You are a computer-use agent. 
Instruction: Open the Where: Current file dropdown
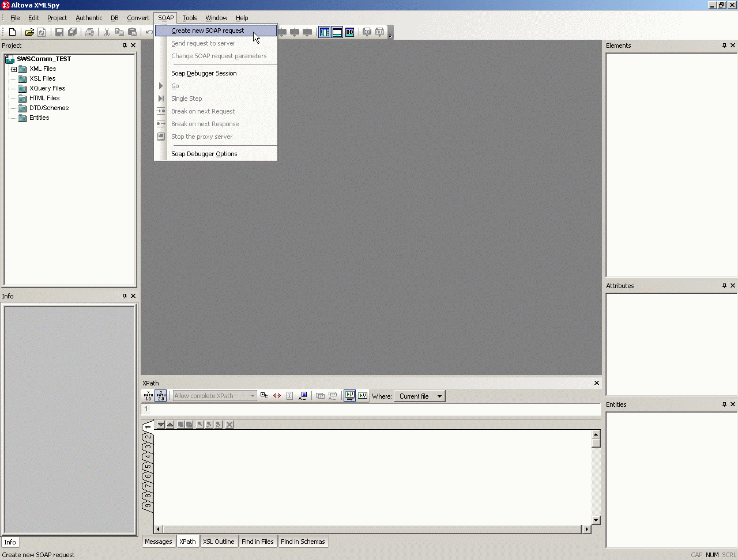point(420,396)
